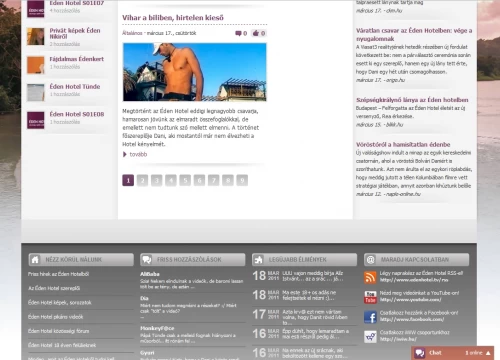
Task: Click the shirtless man article image
Action: 195,72
